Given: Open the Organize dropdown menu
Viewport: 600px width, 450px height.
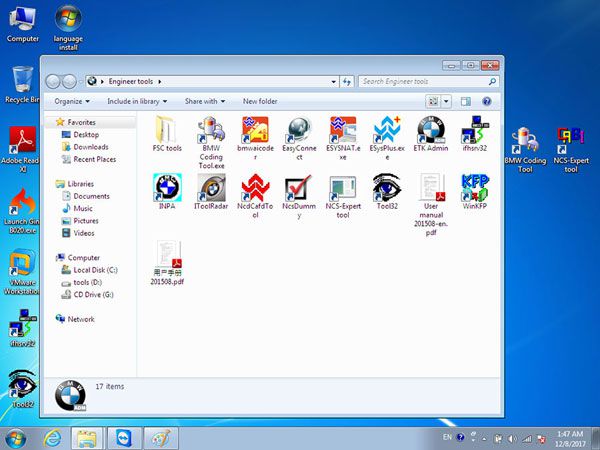Looking at the screenshot, I should [x=72, y=101].
